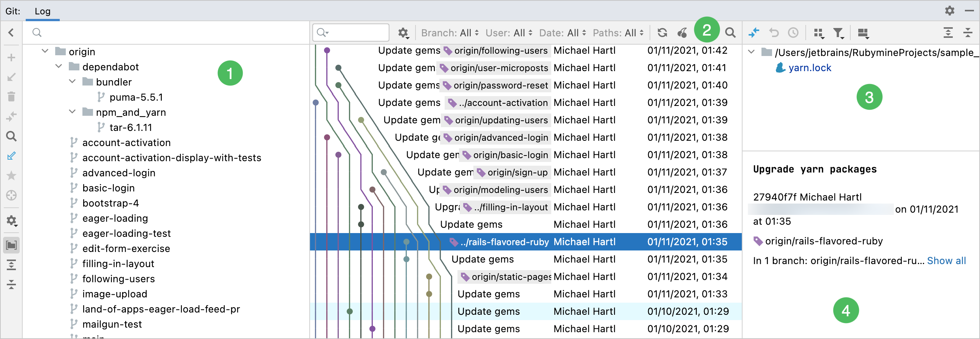Open the Branch: All filter dropdown
Image resolution: width=980 pixels, height=339 pixels.
coord(450,33)
